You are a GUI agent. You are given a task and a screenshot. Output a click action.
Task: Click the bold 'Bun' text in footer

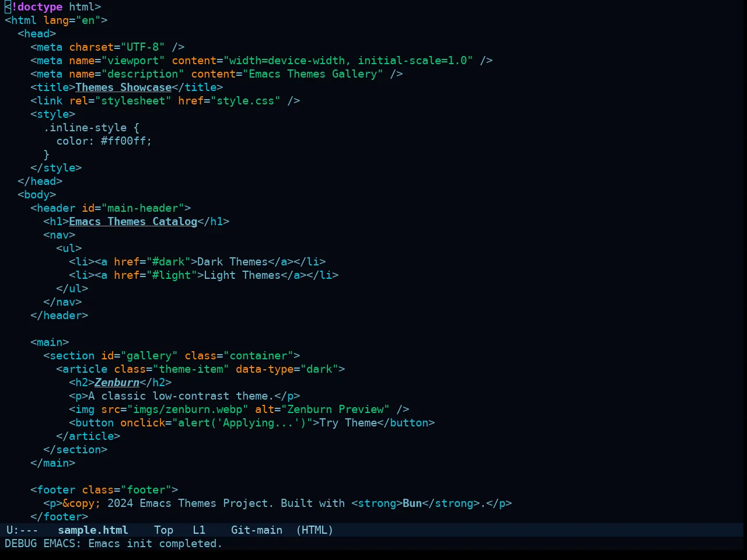click(412, 503)
